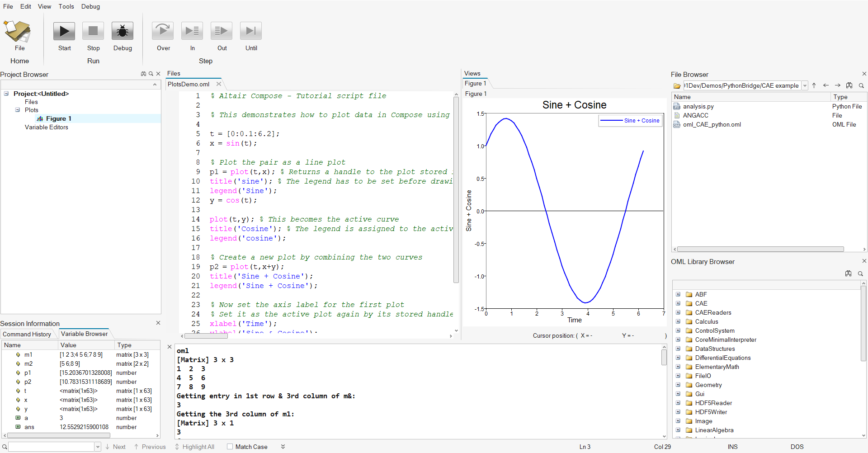This screenshot has width=868, height=453.
Task: Launch the Debug tool
Action: pos(122,31)
